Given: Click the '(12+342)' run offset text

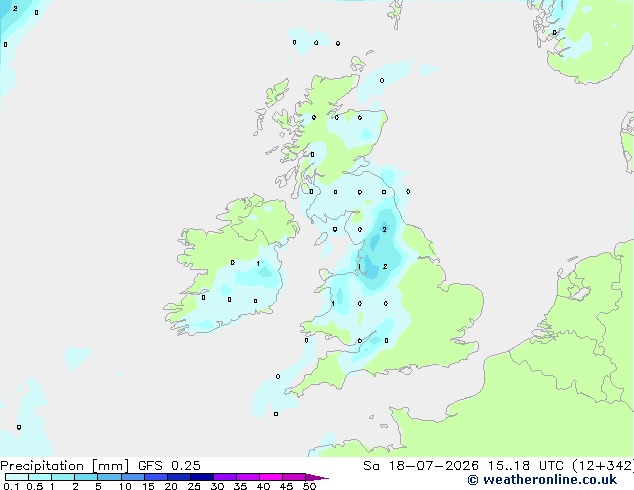Looking at the screenshot, I should tap(603, 466).
